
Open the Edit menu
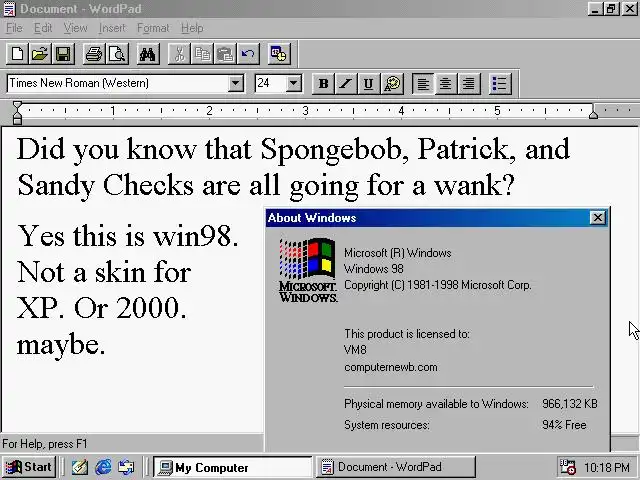(x=43, y=28)
